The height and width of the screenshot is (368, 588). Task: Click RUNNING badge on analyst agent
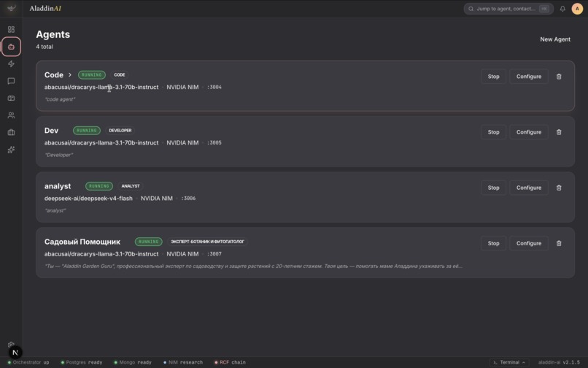[99, 186]
